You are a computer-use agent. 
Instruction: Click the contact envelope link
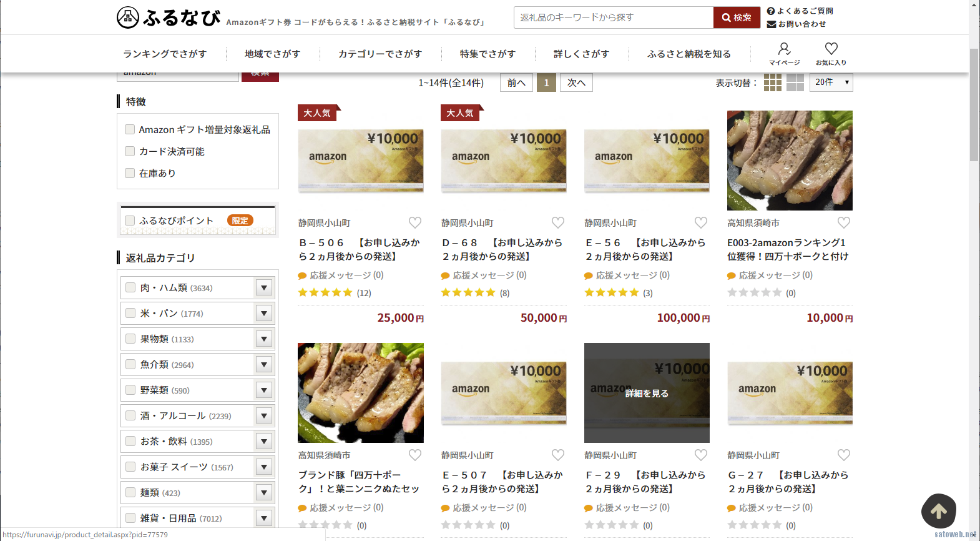796,24
